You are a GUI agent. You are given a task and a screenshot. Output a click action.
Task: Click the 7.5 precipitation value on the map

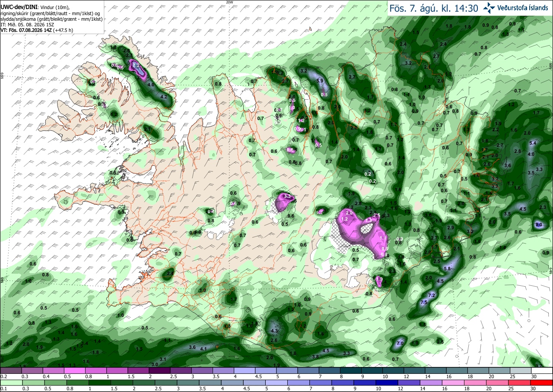(x=424, y=302)
